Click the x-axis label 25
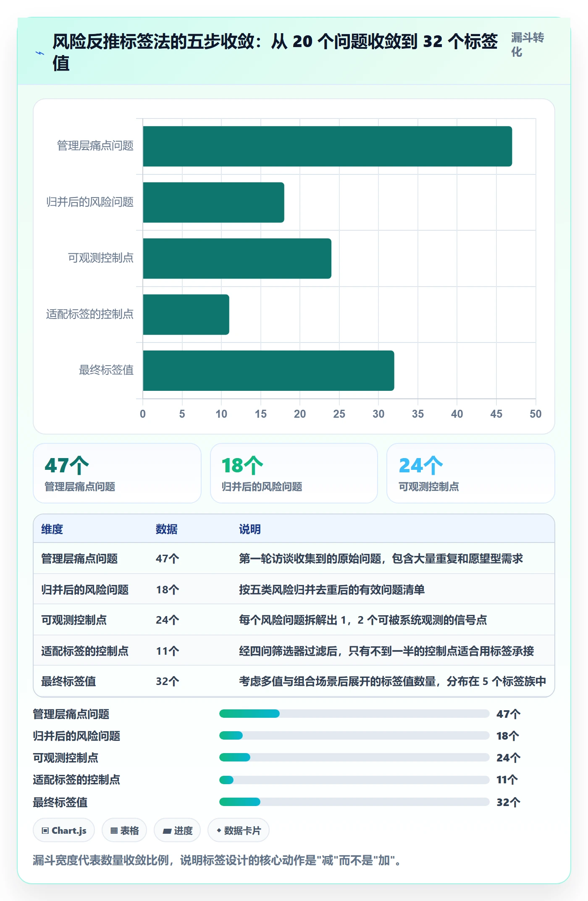The width and height of the screenshot is (588, 901). [339, 414]
